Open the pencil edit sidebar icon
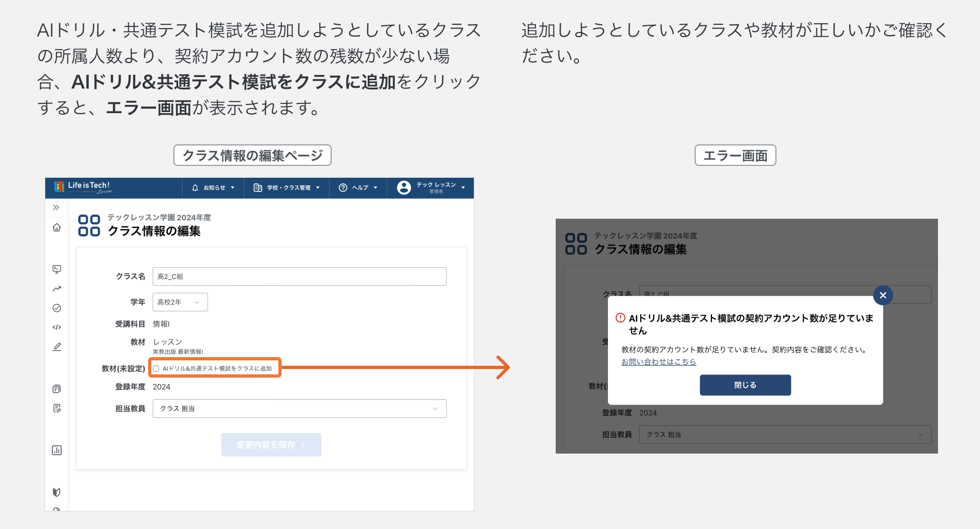Screen dimensions: 980x529 [57, 347]
